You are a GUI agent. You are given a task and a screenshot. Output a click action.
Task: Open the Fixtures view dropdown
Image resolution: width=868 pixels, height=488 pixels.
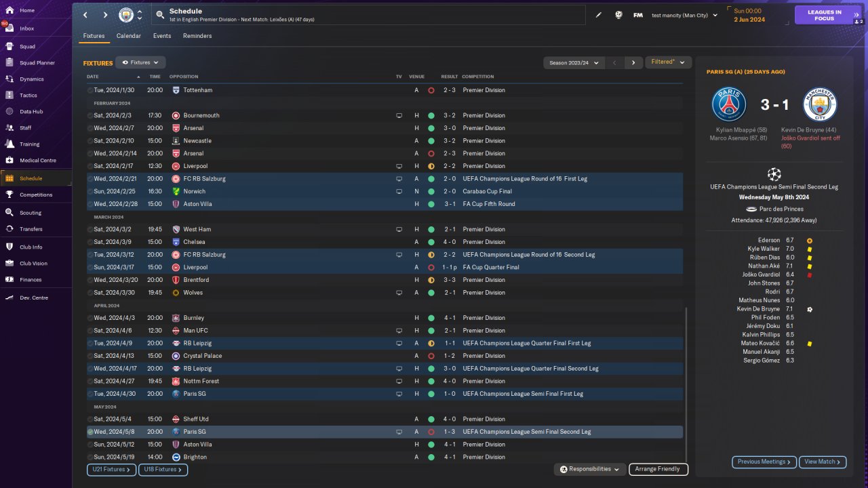tap(140, 62)
